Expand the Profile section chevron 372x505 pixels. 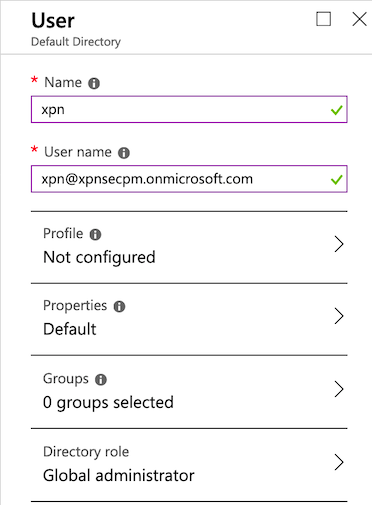coord(339,244)
